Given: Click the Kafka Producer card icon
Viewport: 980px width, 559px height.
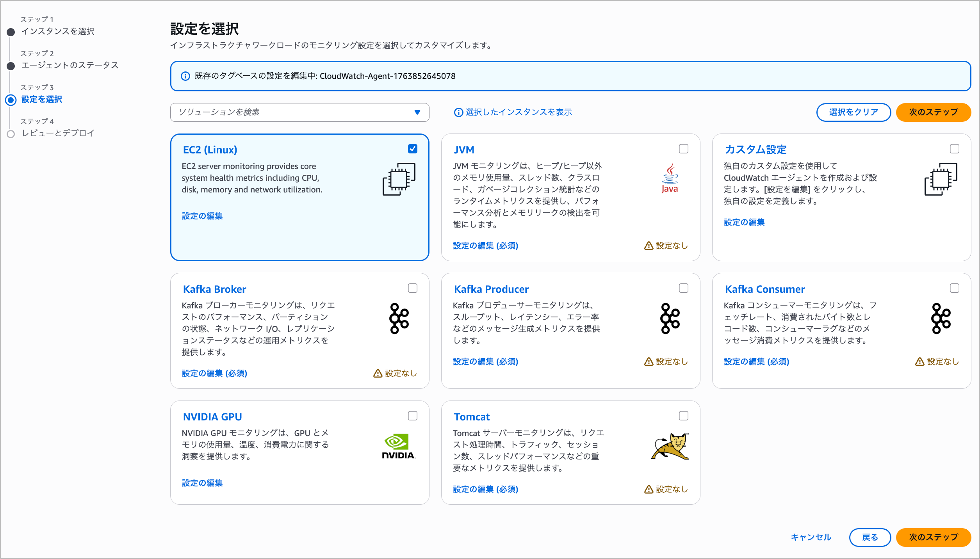Looking at the screenshot, I should [x=669, y=318].
